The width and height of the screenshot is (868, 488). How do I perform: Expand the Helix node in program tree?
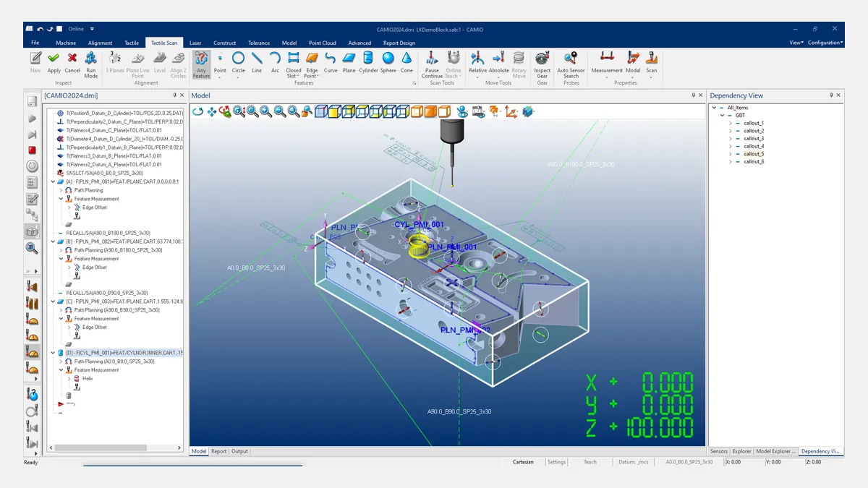click(x=69, y=379)
